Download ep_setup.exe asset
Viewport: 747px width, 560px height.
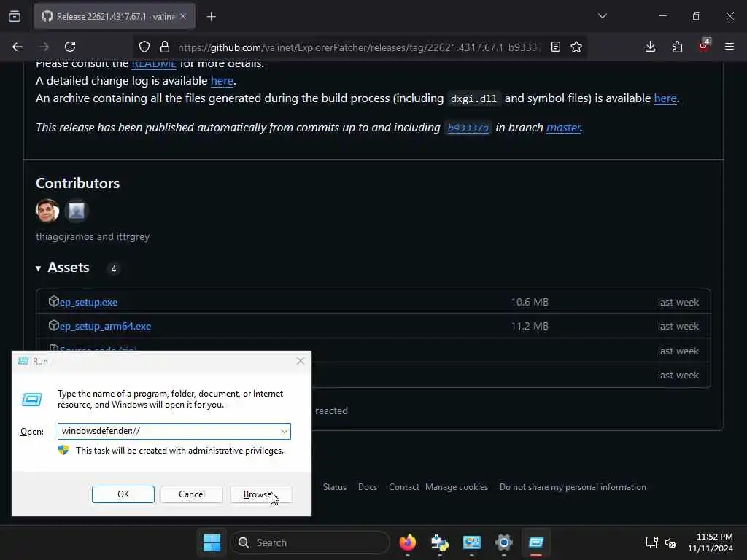(x=88, y=303)
